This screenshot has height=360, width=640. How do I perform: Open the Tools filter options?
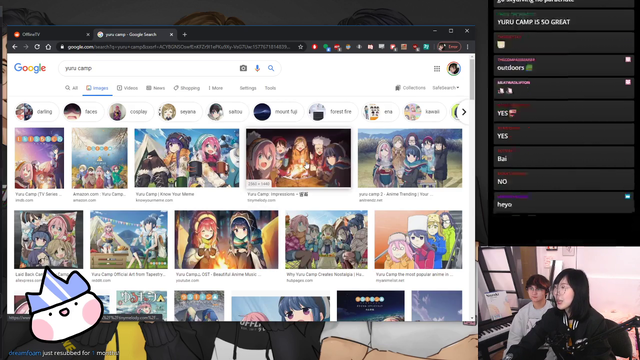click(270, 88)
